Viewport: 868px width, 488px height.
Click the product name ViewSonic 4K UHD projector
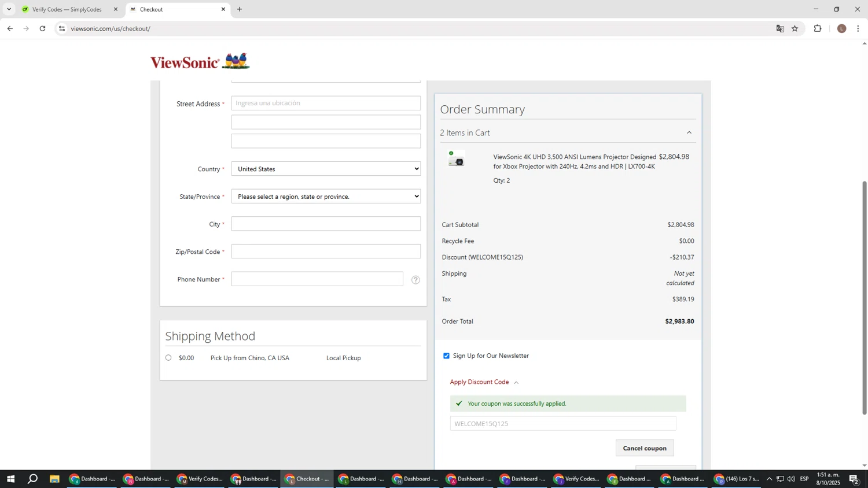click(575, 162)
